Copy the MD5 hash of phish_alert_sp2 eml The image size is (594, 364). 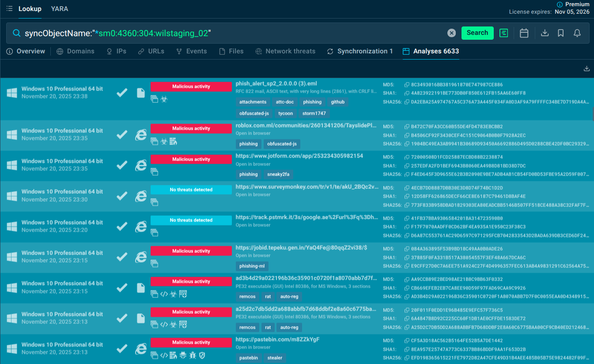coord(407,85)
